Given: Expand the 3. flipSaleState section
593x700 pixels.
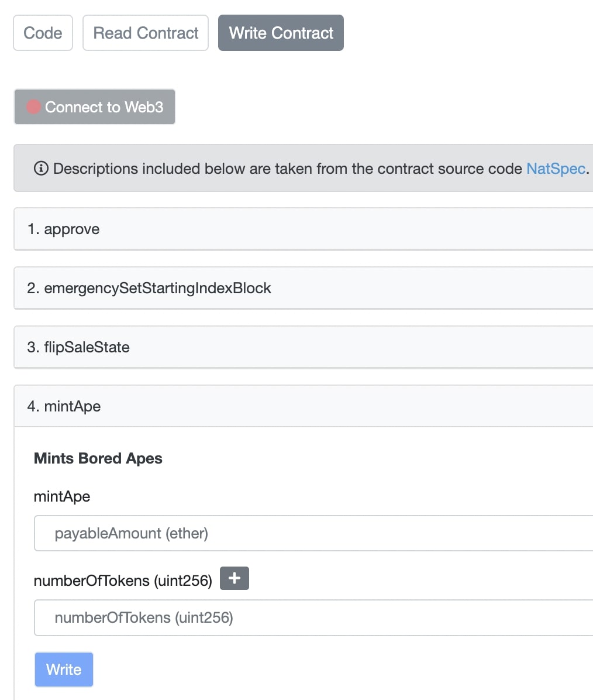Looking at the screenshot, I should tap(304, 347).
